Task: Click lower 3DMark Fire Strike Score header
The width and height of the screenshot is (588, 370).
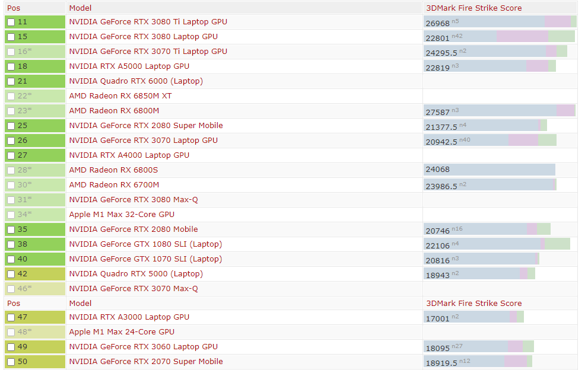Action: pyautogui.click(x=473, y=303)
